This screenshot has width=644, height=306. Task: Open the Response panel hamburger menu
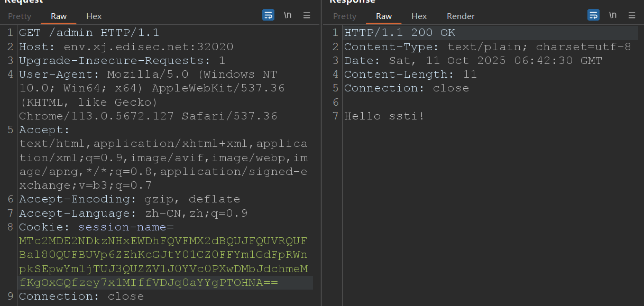[632, 15]
